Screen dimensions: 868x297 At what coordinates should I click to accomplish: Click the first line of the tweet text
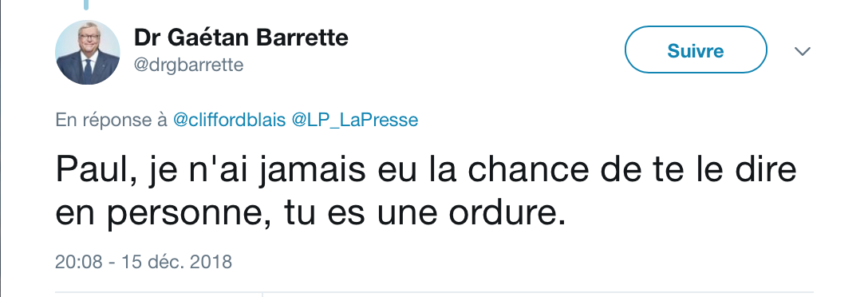coord(426,171)
